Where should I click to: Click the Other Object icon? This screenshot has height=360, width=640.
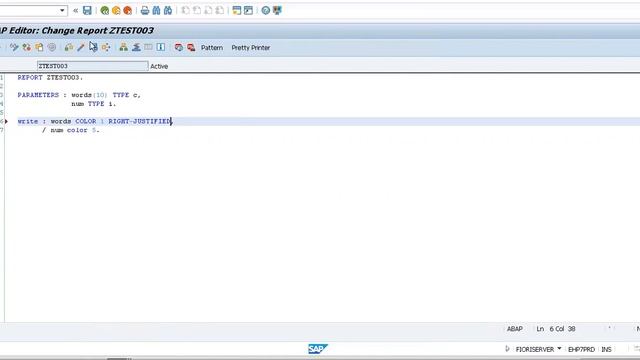39,48
